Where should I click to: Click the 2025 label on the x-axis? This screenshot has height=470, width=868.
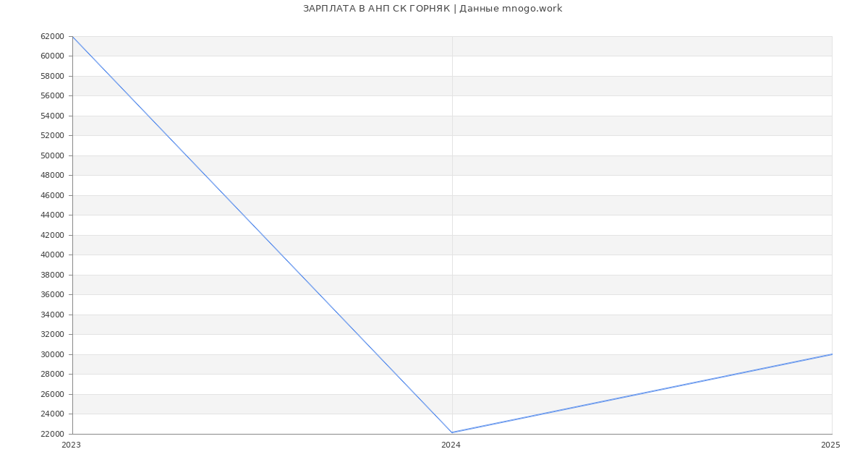pos(830,445)
